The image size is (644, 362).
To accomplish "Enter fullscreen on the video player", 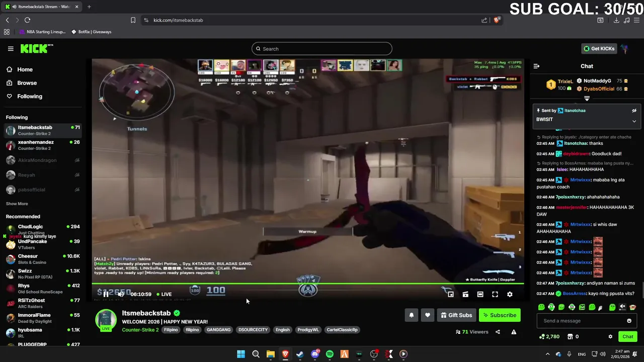I will point(495,294).
